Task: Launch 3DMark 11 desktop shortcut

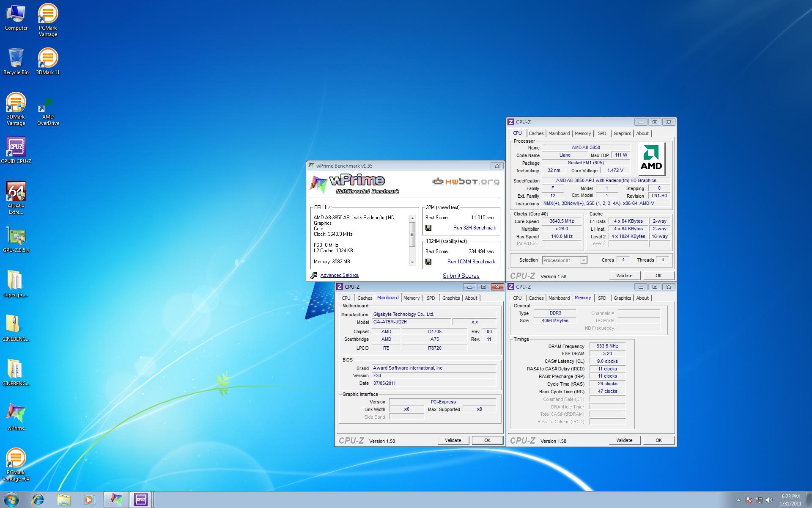Action: 48,61
